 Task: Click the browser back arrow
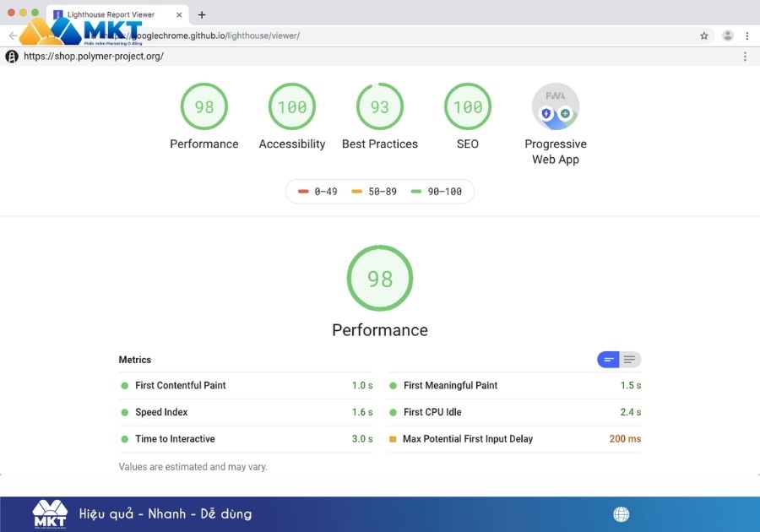coord(13,35)
